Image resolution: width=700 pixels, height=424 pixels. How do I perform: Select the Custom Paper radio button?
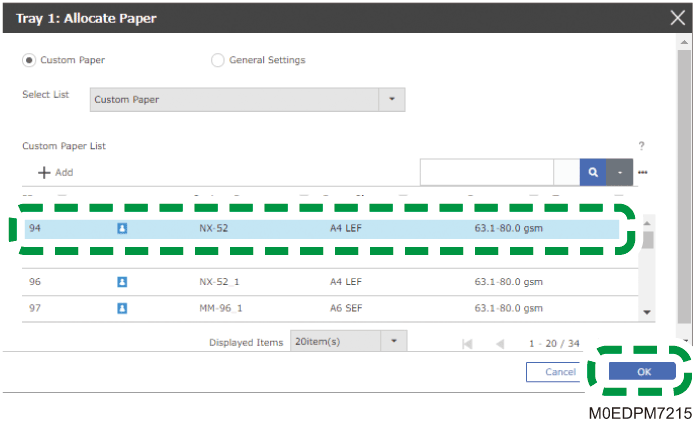pyautogui.click(x=29, y=60)
